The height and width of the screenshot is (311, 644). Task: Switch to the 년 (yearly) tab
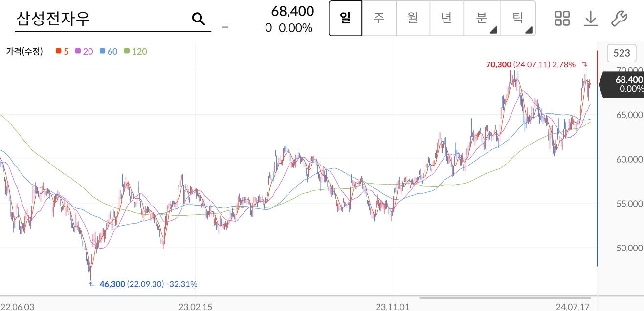pos(446,19)
